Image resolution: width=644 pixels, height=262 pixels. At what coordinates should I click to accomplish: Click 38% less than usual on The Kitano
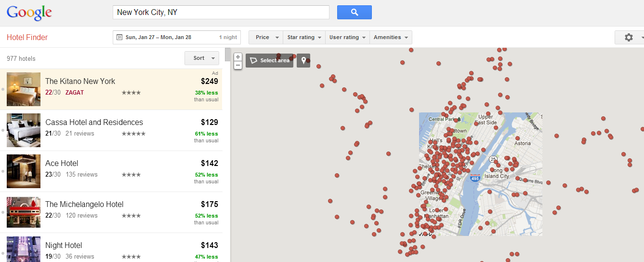click(206, 96)
